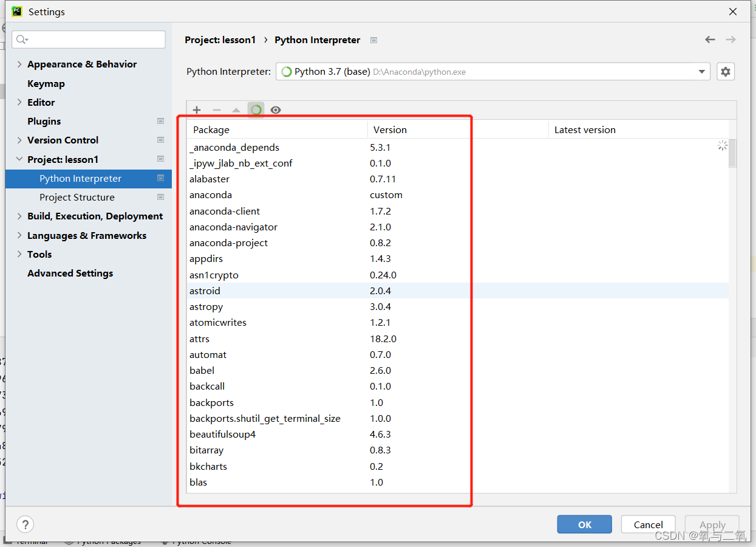Expand the Version Control group
Viewport: 756px width, 547px height.
click(x=19, y=140)
